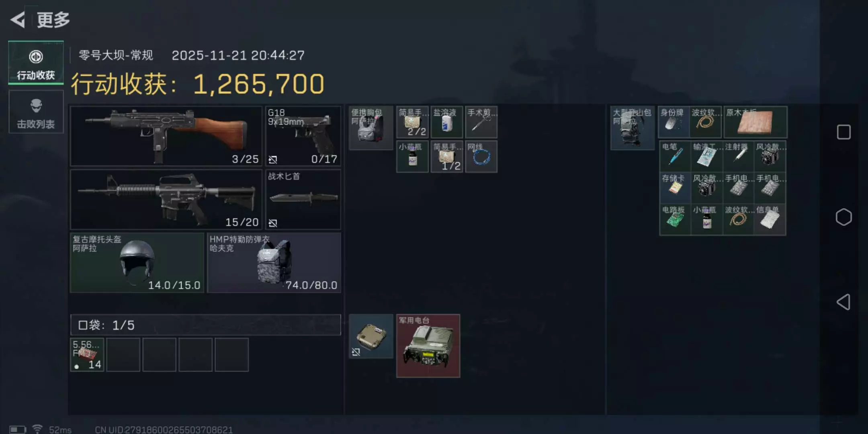Select the 5.56 ammo in pocket
The height and width of the screenshot is (434, 868).
pos(87,355)
